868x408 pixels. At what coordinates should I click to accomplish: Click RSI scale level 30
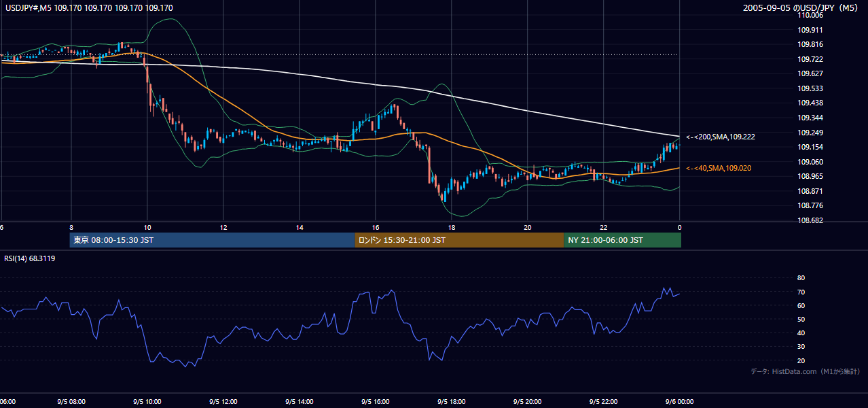tap(801, 347)
